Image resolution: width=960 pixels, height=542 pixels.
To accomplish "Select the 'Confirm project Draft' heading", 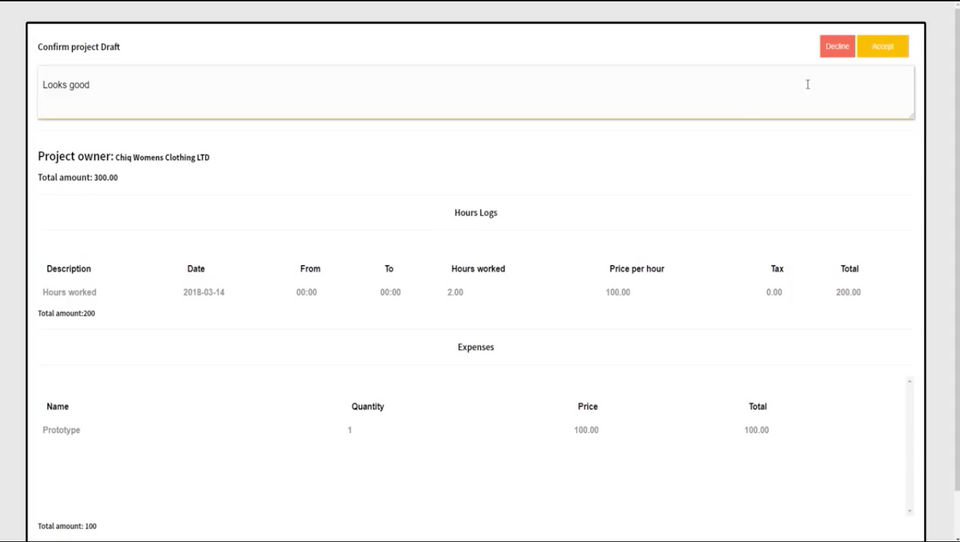I will pos(78,47).
